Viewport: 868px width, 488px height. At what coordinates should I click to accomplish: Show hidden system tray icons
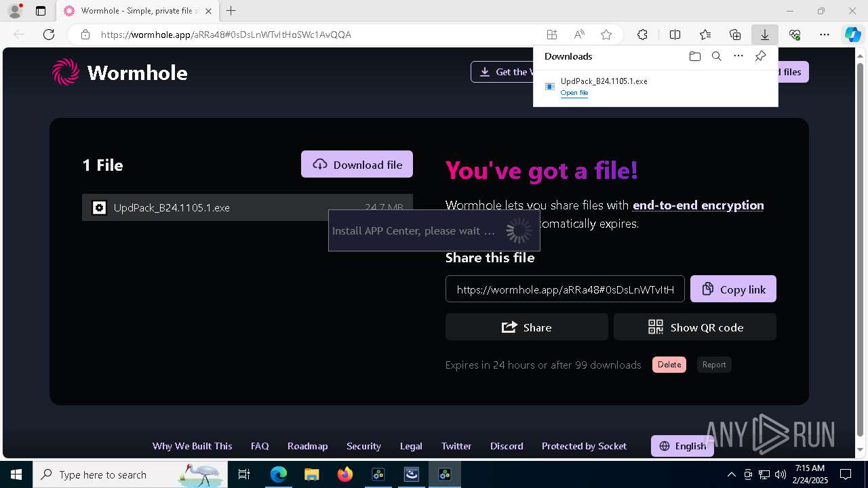point(731,474)
